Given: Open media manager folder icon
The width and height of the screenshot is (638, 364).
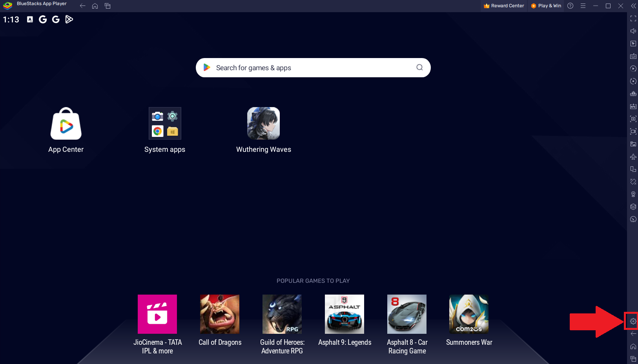Looking at the screenshot, I should click(633, 144).
